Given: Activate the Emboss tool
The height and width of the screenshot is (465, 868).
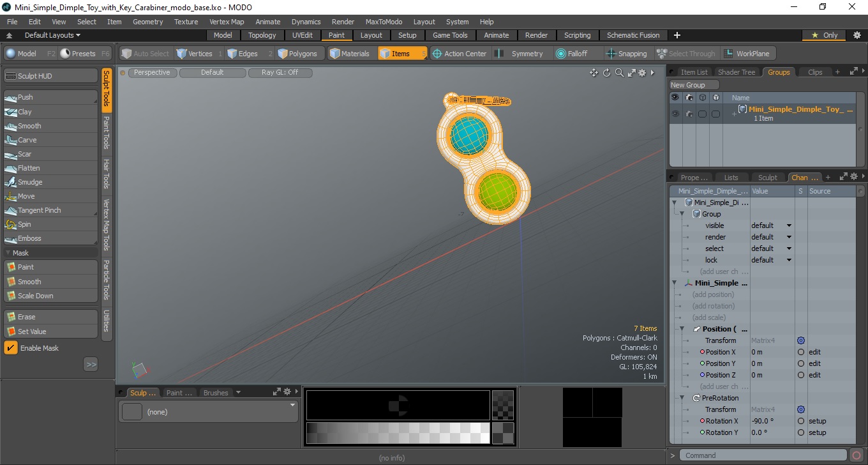Looking at the screenshot, I should [51, 238].
